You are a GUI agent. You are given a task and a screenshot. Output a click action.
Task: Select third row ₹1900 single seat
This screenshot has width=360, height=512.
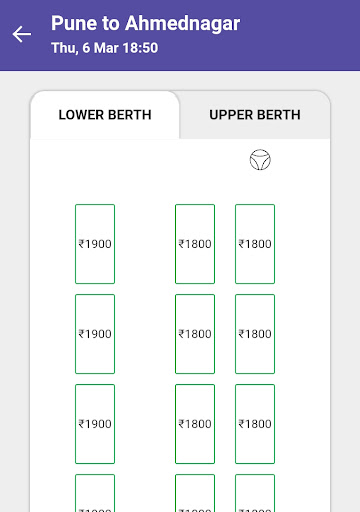tap(95, 424)
